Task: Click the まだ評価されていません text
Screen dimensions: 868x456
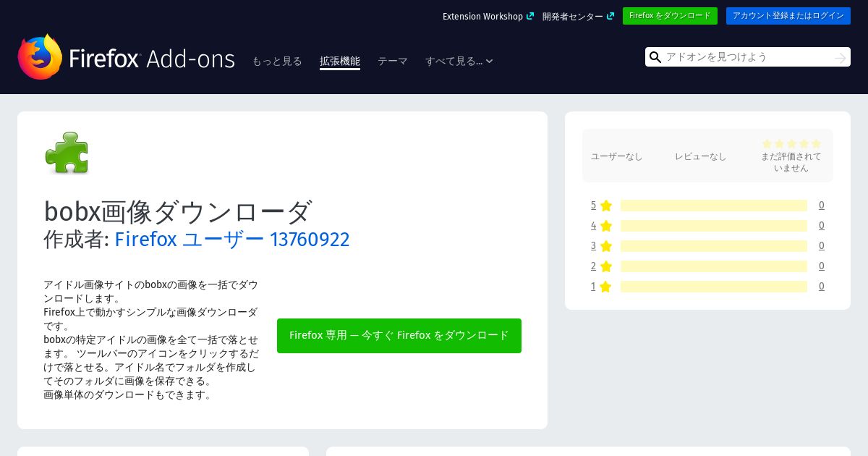Action: point(791,162)
